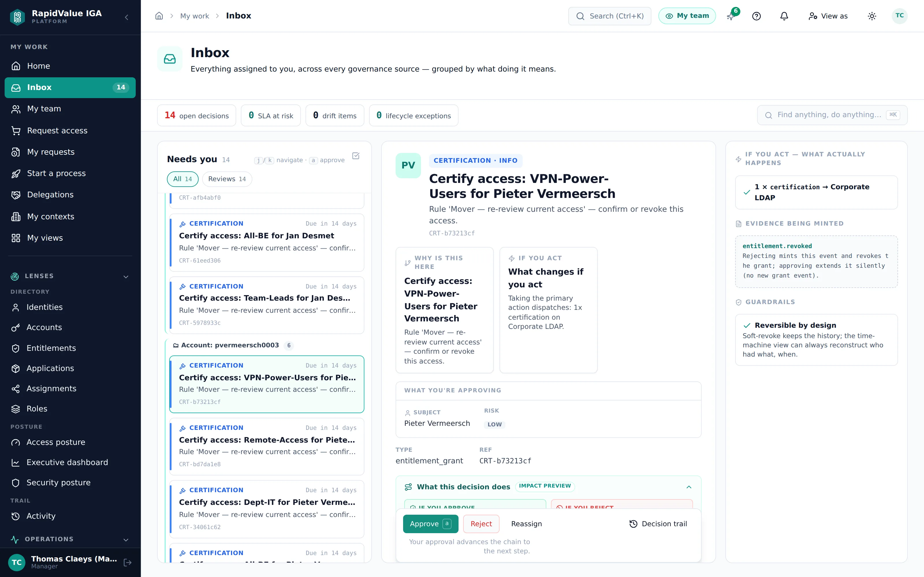Click the sign out icon beside Thomas Claeys

coord(128,562)
